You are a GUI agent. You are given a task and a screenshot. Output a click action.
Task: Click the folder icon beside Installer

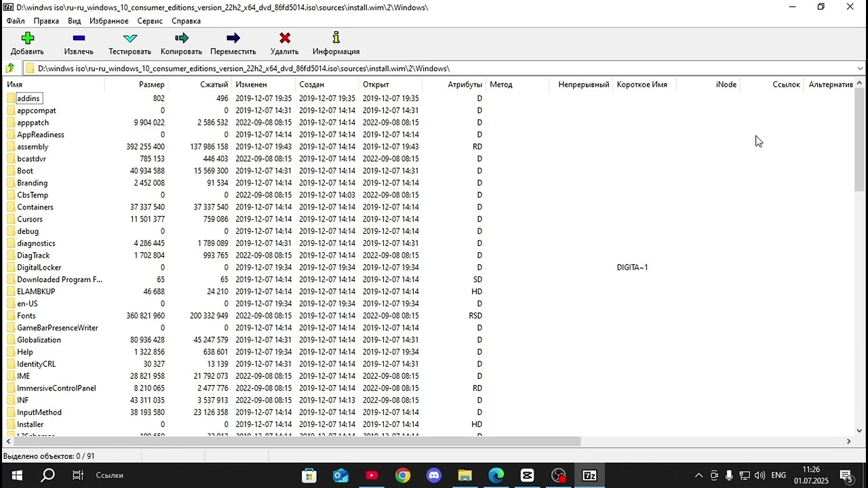11,424
